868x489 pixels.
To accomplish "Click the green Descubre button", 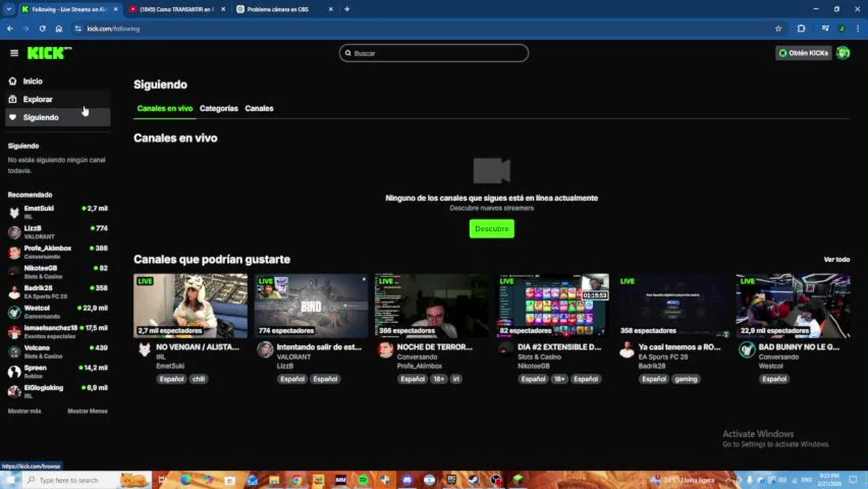I will click(492, 229).
